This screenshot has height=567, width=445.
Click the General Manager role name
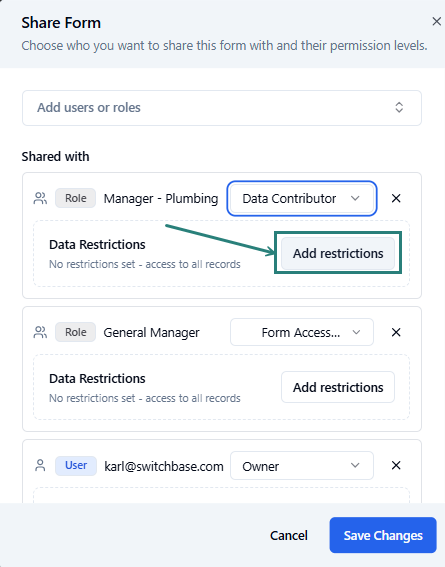[151, 332]
